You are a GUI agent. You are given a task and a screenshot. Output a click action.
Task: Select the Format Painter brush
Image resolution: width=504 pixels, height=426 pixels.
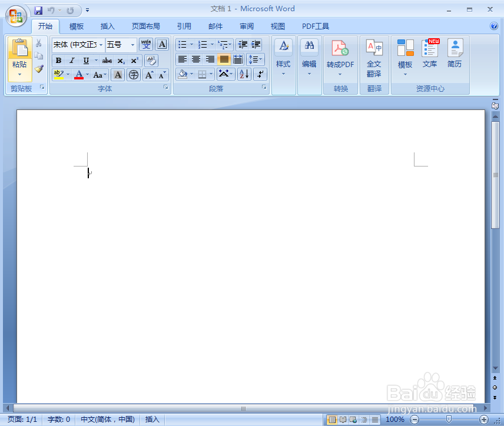click(x=39, y=69)
